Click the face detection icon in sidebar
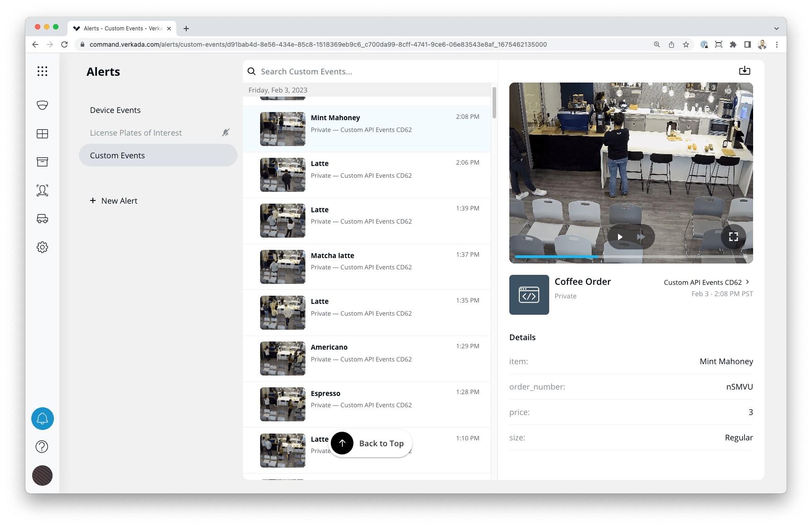The image size is (812, 527). click(42, 190)
